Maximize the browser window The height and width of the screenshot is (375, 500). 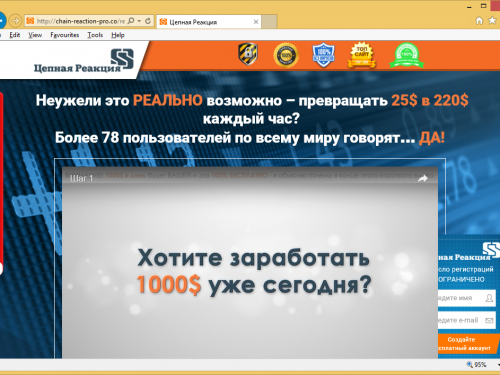point(484,6)
